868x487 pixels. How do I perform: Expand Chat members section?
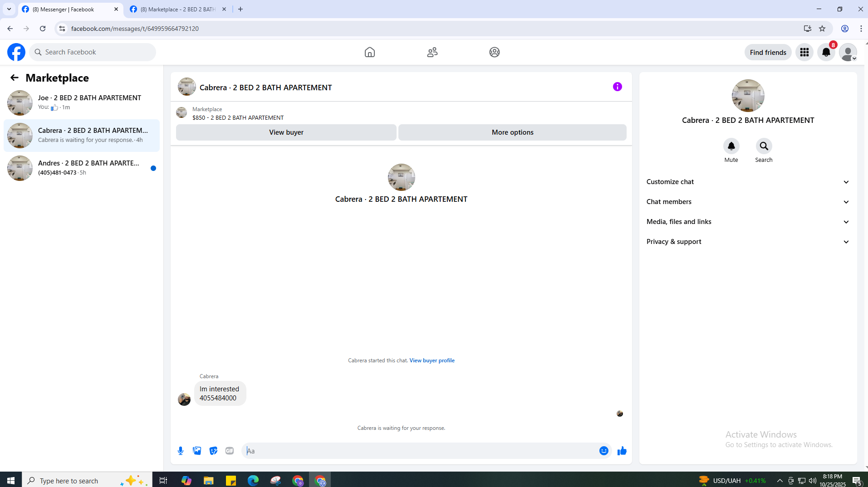tap(748, 202)
